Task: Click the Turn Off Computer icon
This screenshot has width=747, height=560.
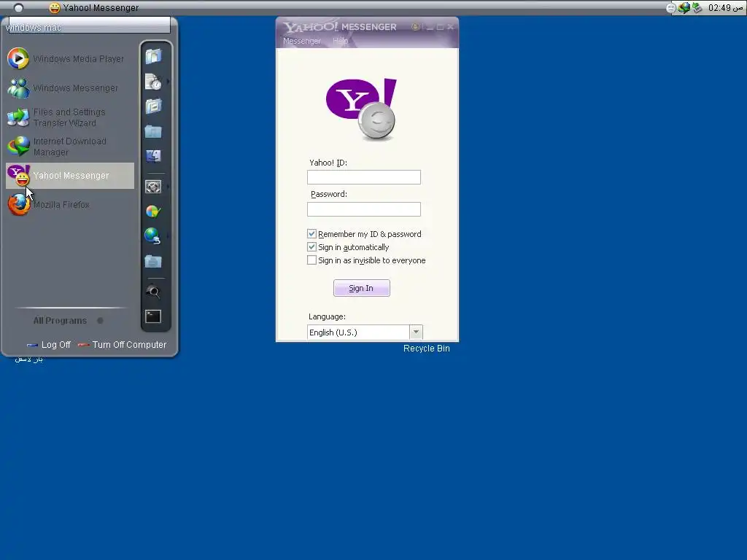Action: [x=83, y=345]
